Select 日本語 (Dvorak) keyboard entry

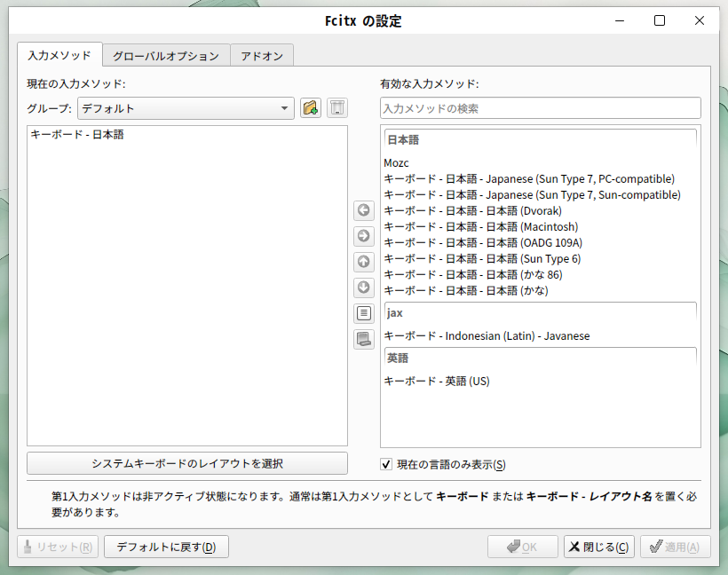[x=541, y=210]
